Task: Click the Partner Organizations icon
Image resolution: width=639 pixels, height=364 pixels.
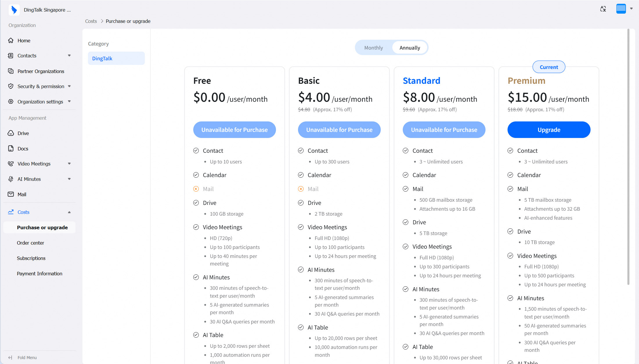Action: (x=11, y=71)
